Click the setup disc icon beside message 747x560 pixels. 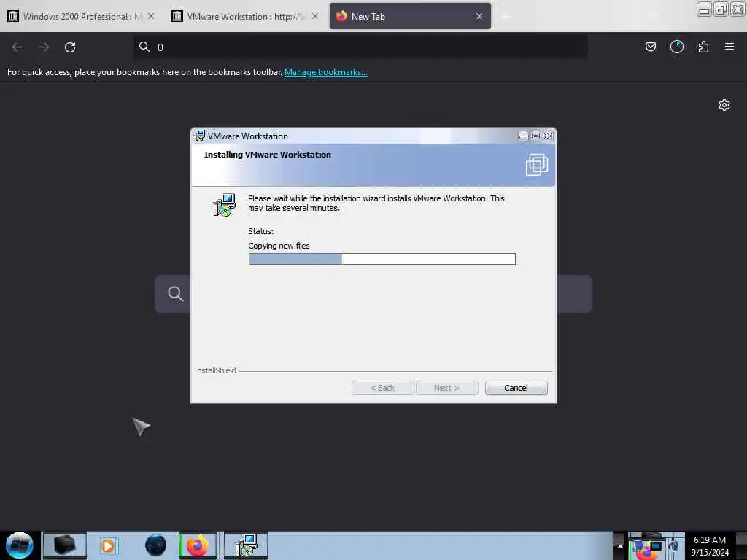[x=225, y=205]
